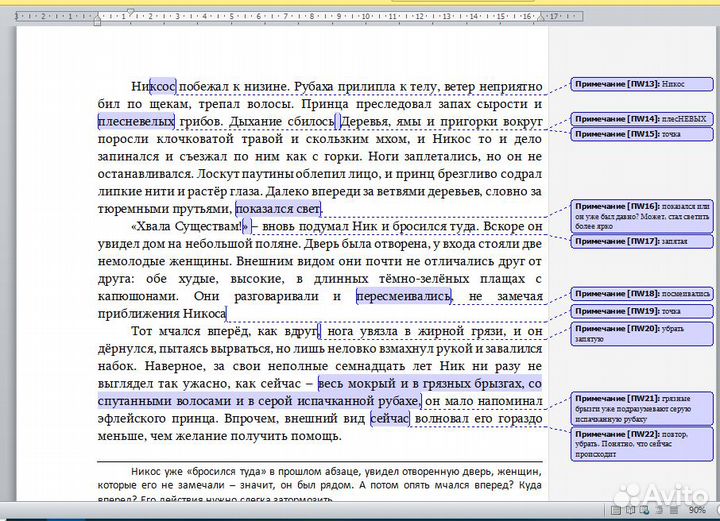Select Print Layout view in status bar
This screenshot has height=521, width=720.
pos(616,510)
